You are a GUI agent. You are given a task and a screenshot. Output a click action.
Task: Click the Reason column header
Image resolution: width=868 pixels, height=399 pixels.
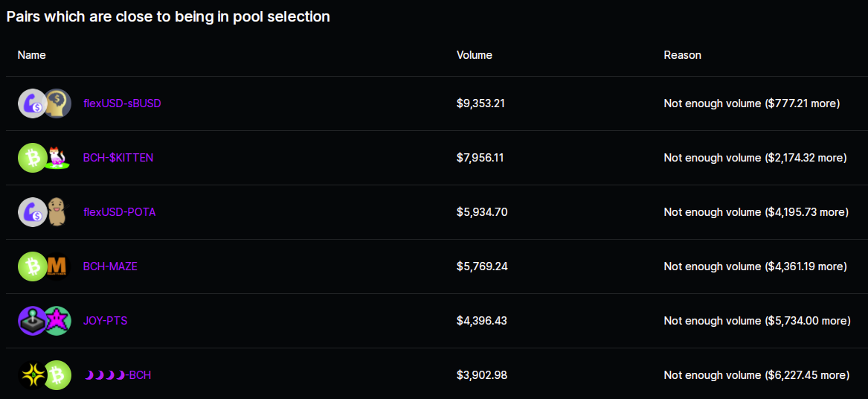(683, 55)
